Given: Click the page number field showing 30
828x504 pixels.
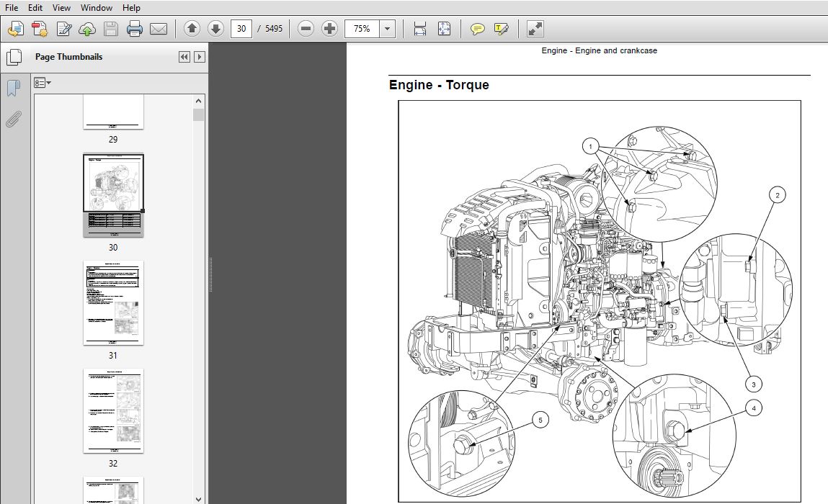Looking at the screenshot, I should [x=241, y=29].
